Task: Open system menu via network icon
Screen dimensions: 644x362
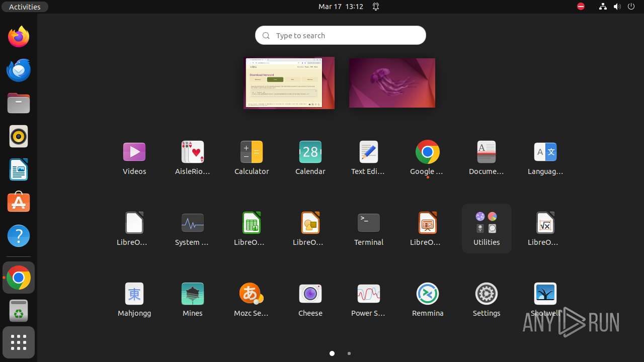Action: coord(603,7)
